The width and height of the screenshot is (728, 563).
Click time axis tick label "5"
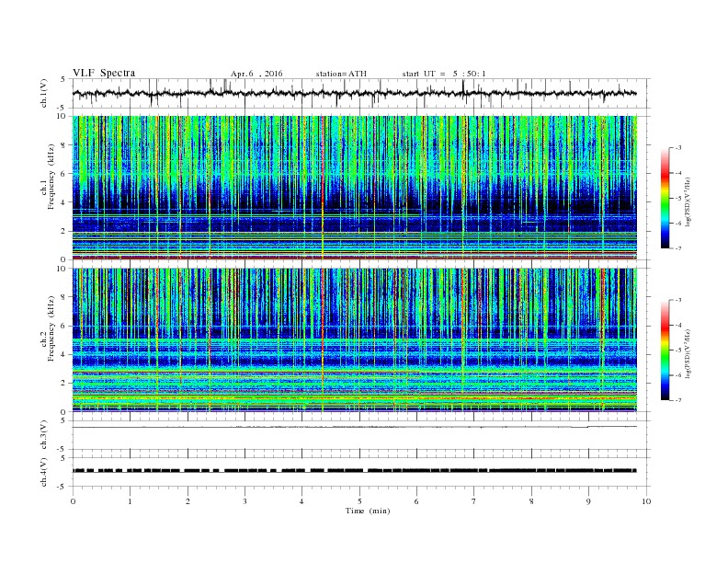(359, 501)
